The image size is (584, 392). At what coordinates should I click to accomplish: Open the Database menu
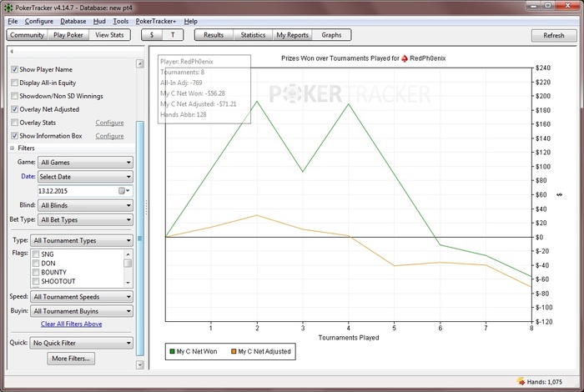(73, 21)
